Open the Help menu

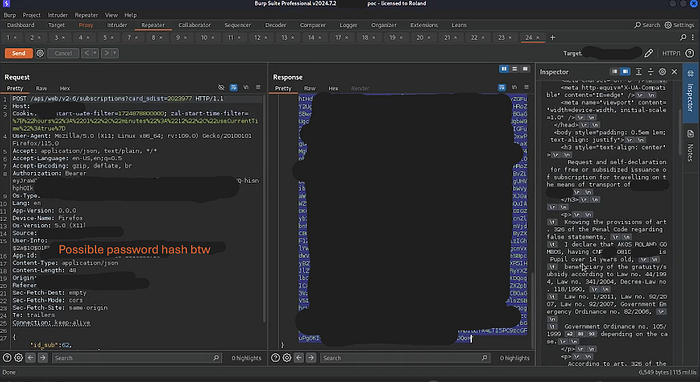[x=130, y=15]
